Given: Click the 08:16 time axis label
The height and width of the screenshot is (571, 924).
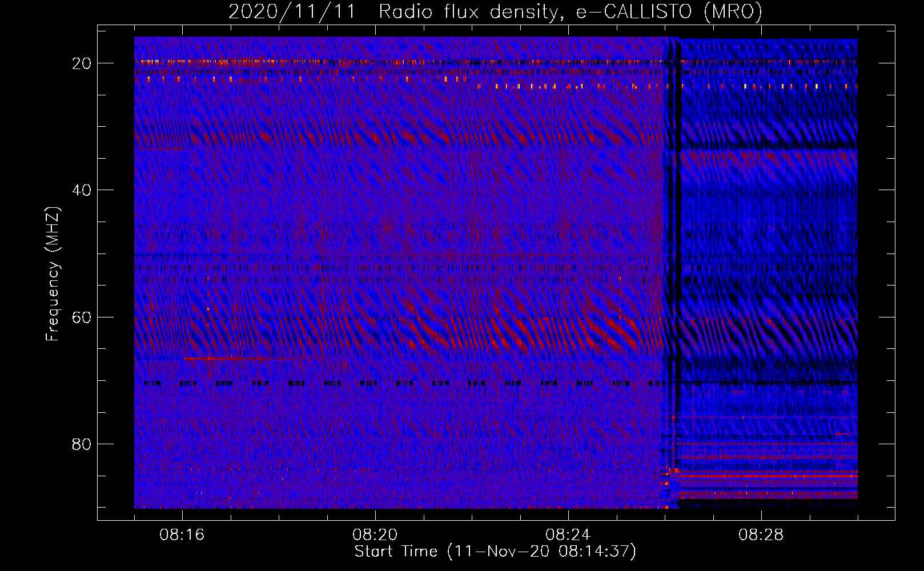Looking at the screenshot, I should pos(182,536).
